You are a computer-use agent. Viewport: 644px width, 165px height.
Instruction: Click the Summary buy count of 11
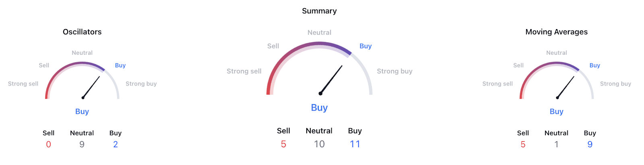coord(355,144)
